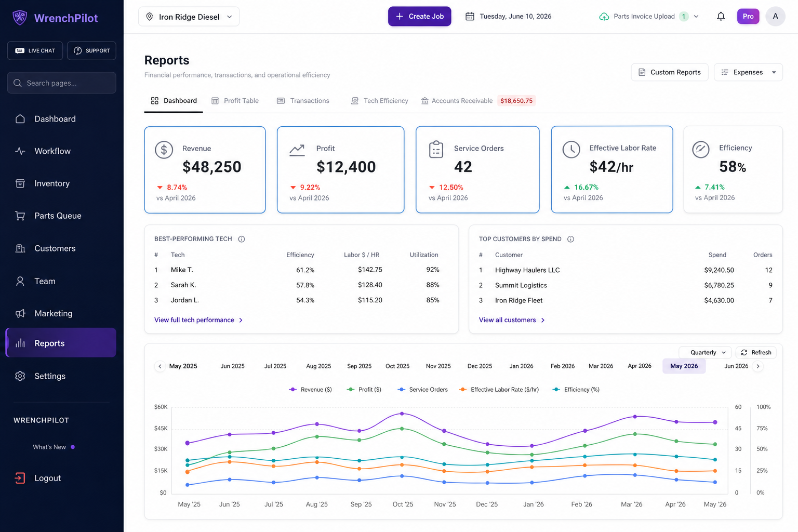The image size is (798, 532).
Task: Expand Parts Invoice Upload chevron
Action: [x=696, y=17]
